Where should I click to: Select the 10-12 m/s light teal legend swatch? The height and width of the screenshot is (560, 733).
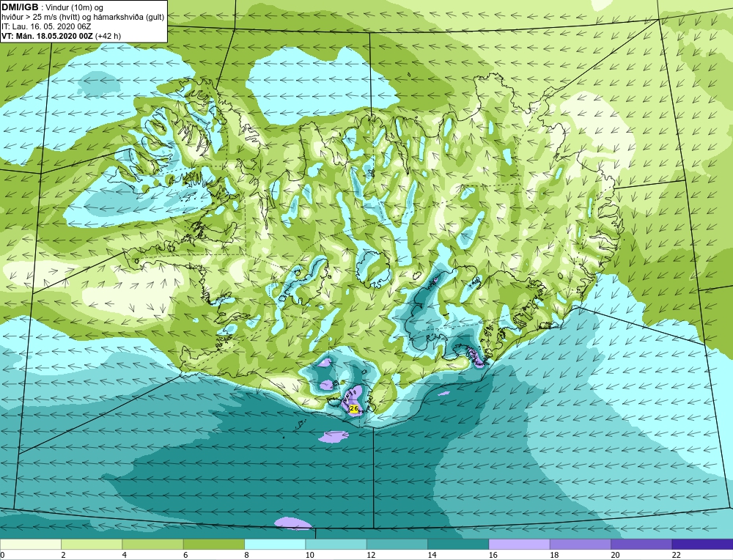336,544
